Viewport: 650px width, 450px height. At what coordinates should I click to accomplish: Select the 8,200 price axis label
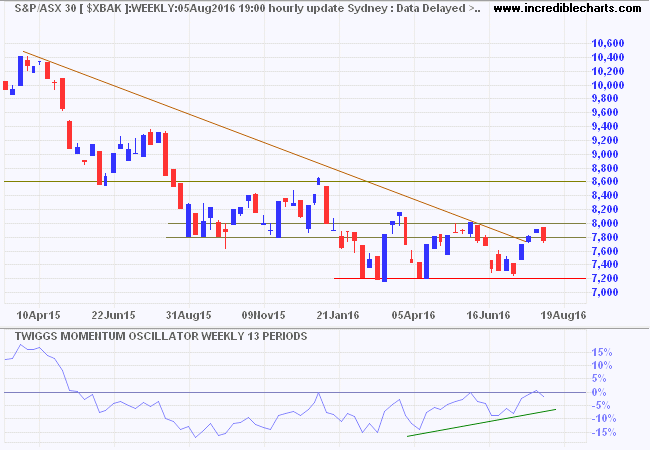(x=607, y=209)
